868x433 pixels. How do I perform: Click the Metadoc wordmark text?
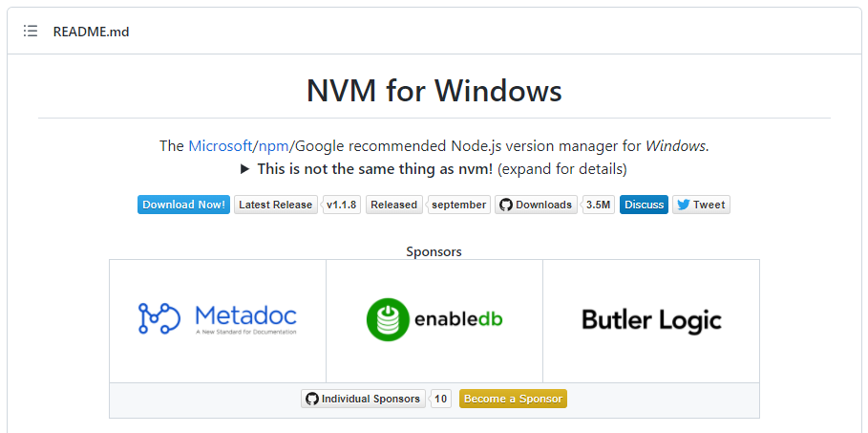(x=246, y=315)
